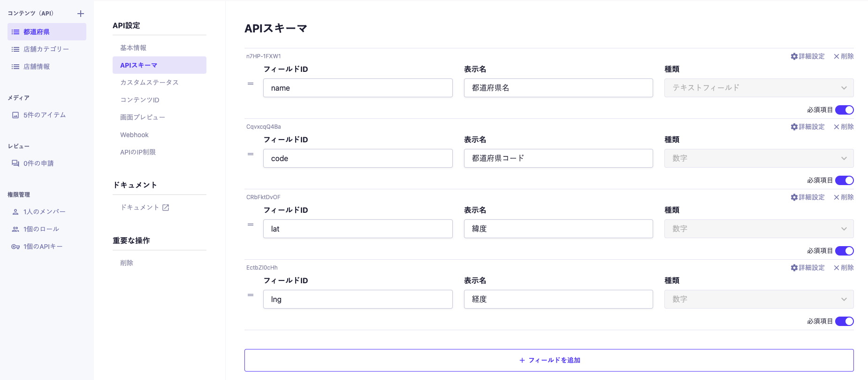
Task: Click the gear icon for name field settings
Action: (794, 56)
